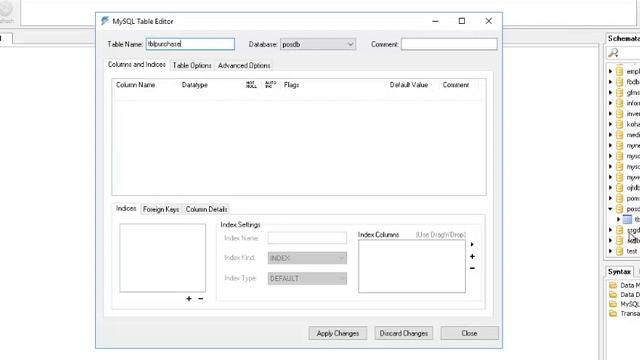Select the Indices sub-tab
Image resolution: width=640 pixels, height=360 pixels.
(126, 208)
